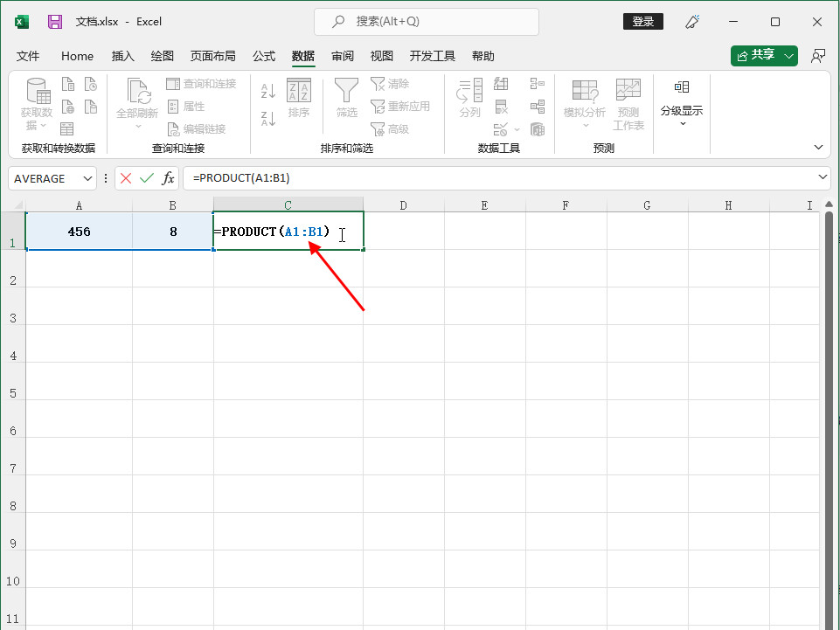Click the column D header
The image size is (840, 630).
404,205
